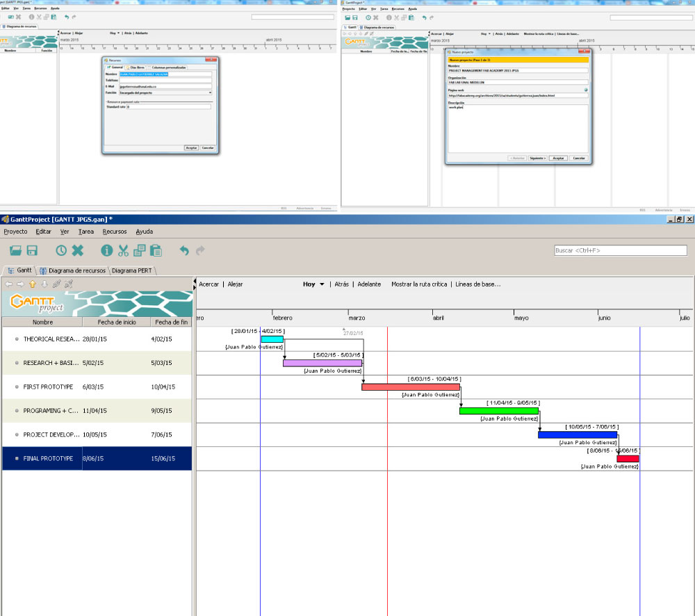Click Descripción text area in Nuevo proyecto dialog
The width and height of the screenshot is (695, 616).
tap(518, 129)
